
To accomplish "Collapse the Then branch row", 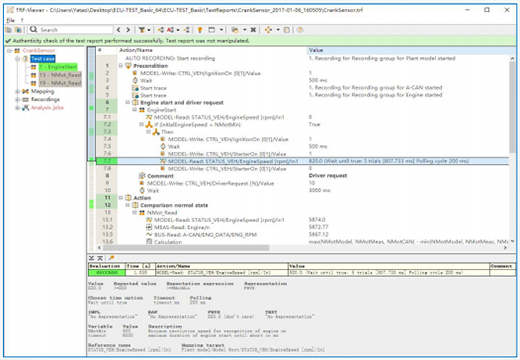I will point(149,132).
